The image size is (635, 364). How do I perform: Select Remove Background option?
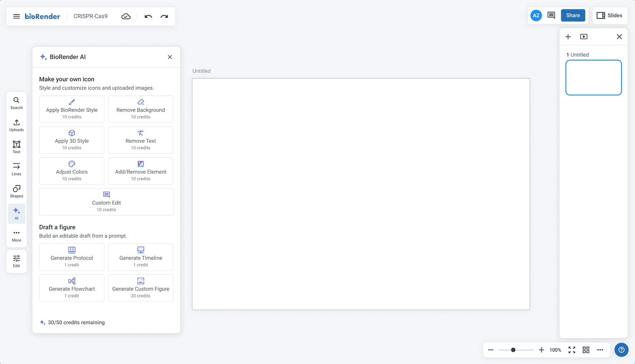coord(141,109)
